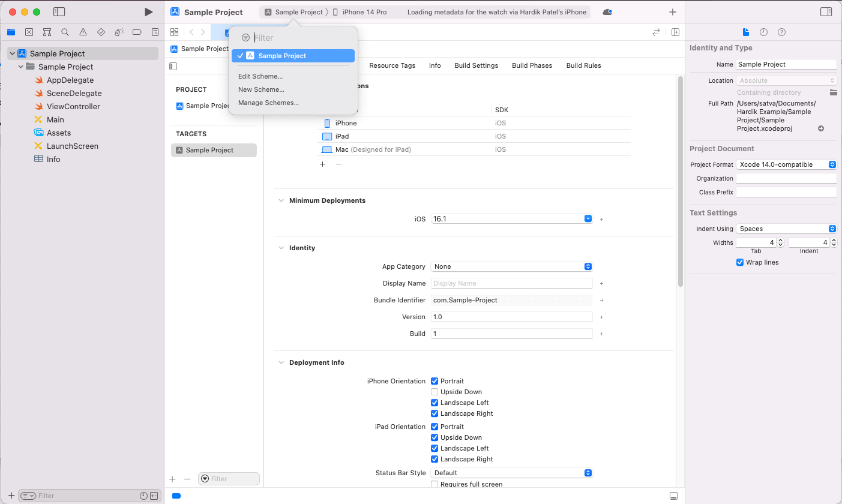Go forward in editor history
842x504 pixels.
point(203,32)
